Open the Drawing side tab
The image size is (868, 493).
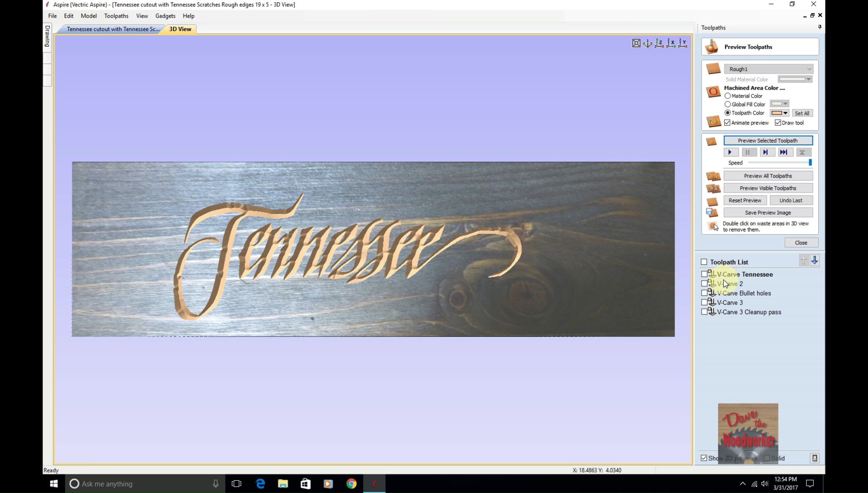(47, 36)
